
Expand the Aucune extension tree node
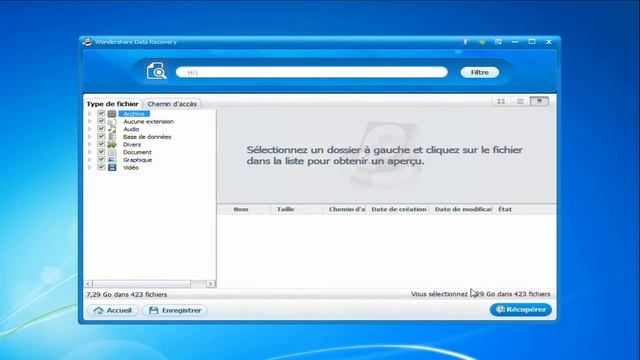[90, 121]
